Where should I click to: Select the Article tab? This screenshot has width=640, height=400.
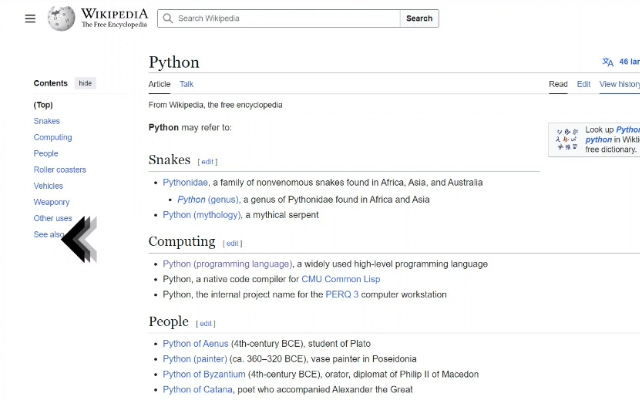[159, 84]
